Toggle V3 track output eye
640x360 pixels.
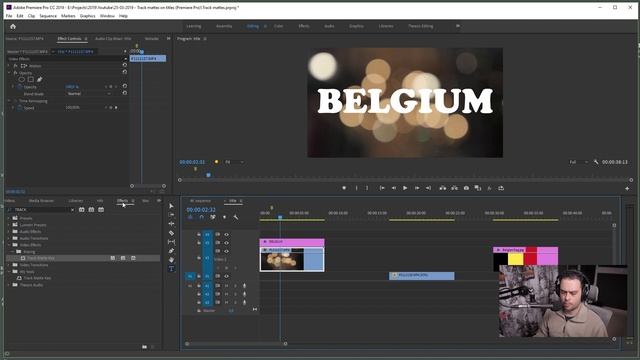point(227,243)
